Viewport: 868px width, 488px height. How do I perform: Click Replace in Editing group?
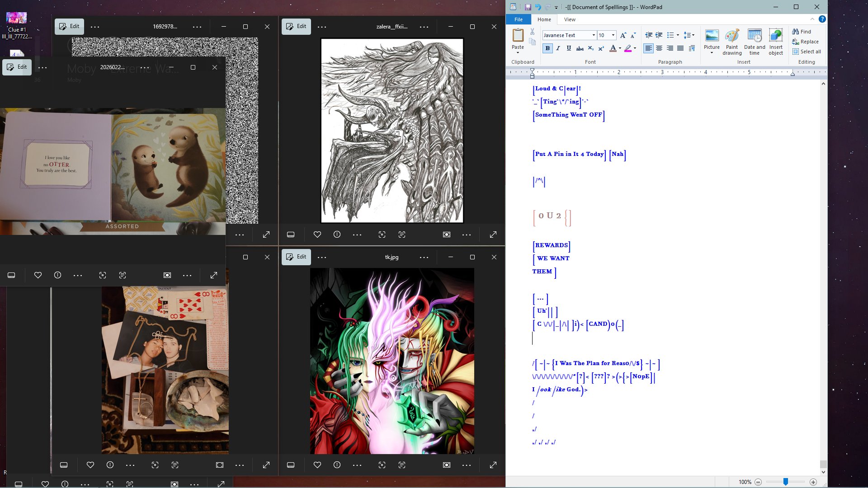tap(805, 42)
